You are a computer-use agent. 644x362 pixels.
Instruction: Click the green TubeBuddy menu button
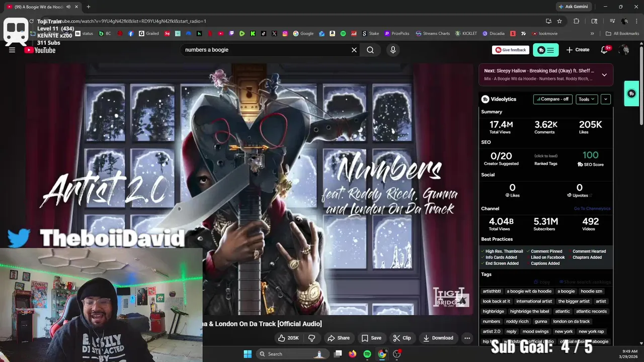coord(546,50)
